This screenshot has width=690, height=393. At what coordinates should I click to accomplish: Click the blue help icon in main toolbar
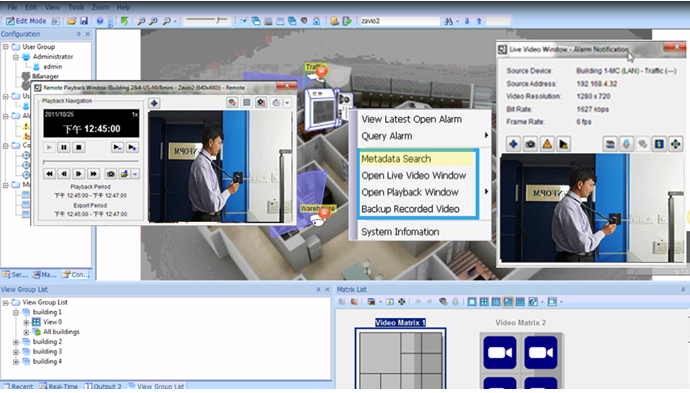100,21
